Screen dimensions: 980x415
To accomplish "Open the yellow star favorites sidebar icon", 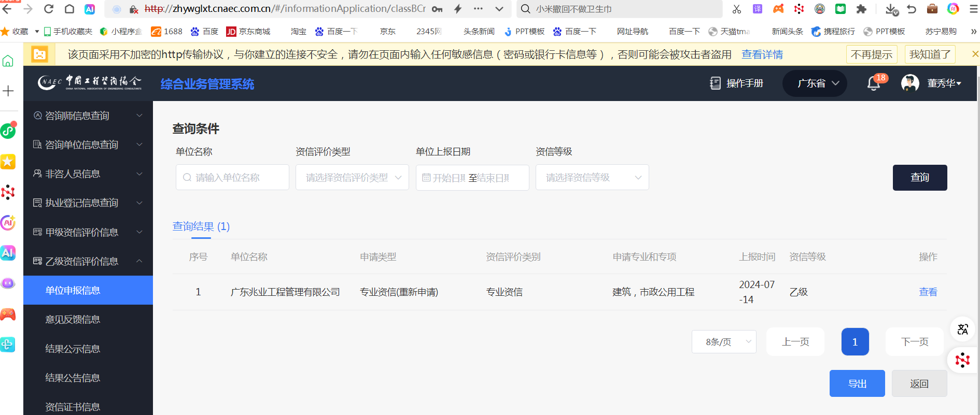I will click(8, 162).
